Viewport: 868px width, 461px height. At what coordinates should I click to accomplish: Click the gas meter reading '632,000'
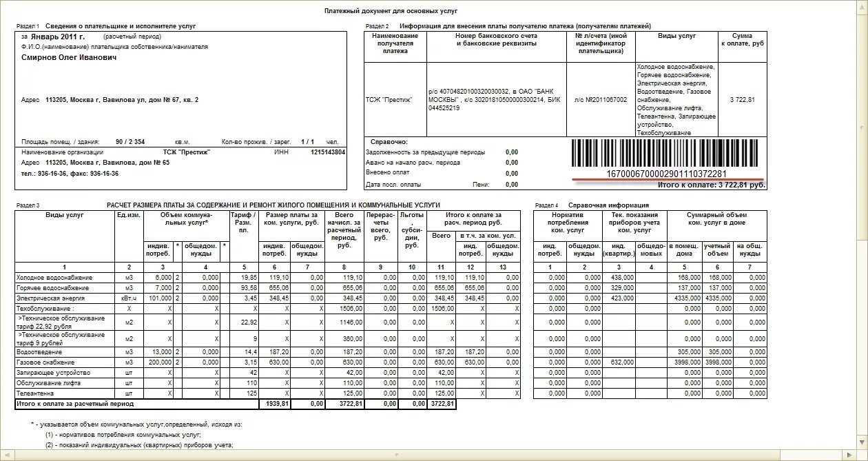(622, 362)
